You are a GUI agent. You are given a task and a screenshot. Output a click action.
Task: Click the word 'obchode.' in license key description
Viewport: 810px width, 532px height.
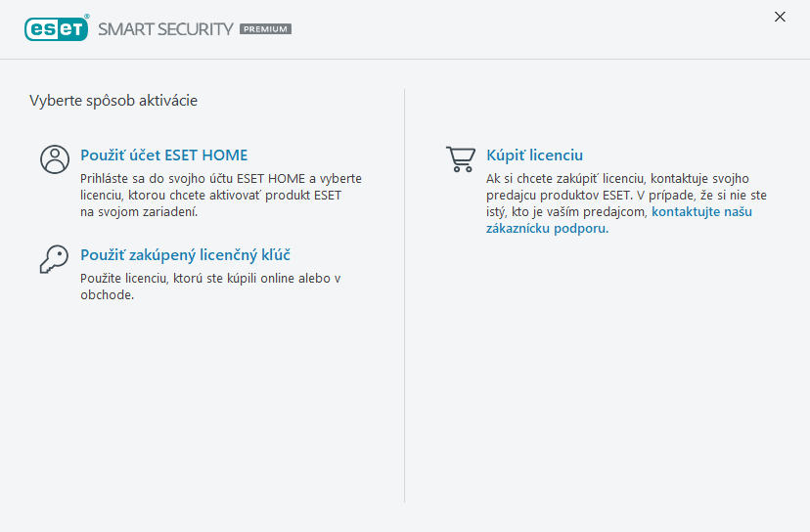coord(106,295)
